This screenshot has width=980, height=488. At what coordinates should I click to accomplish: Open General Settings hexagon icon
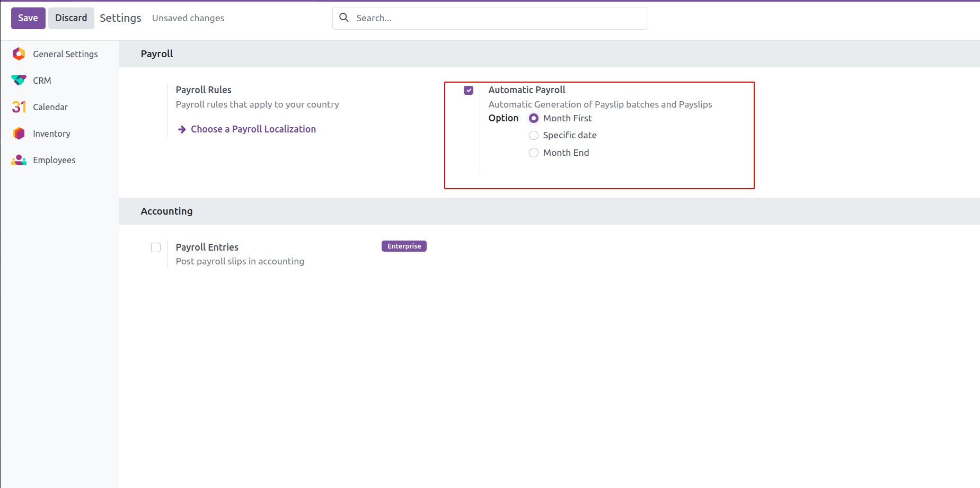click(19, 54)
